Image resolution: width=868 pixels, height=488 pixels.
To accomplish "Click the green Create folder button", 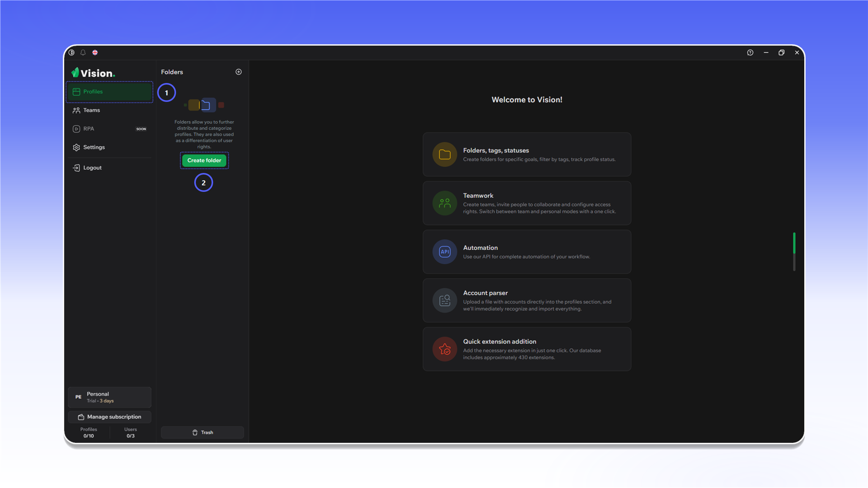I will click(204, 160).
